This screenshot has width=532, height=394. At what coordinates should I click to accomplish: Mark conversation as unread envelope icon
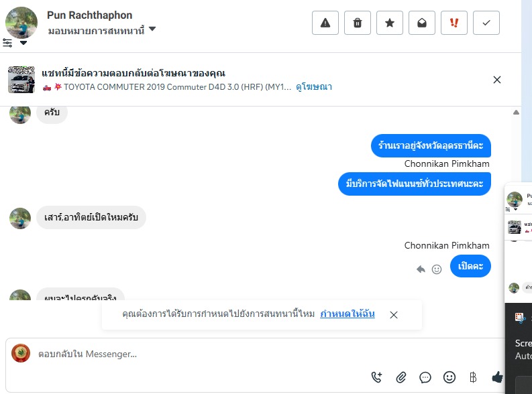422,23
